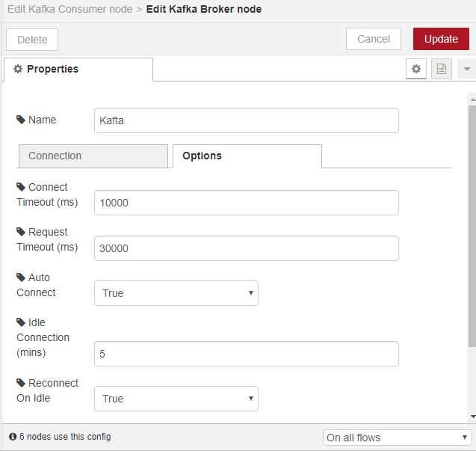Click the Idle Connection (mins) field

(x=247, y=354)
